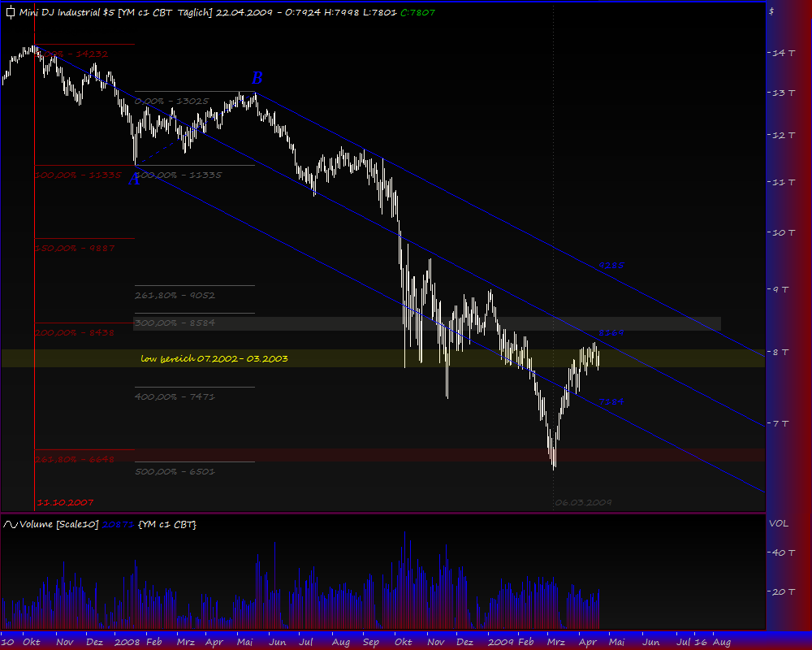812x650 pixels.
Task: Click the gray label "0,00% - 13025"
Action: [x=172, y=101]
